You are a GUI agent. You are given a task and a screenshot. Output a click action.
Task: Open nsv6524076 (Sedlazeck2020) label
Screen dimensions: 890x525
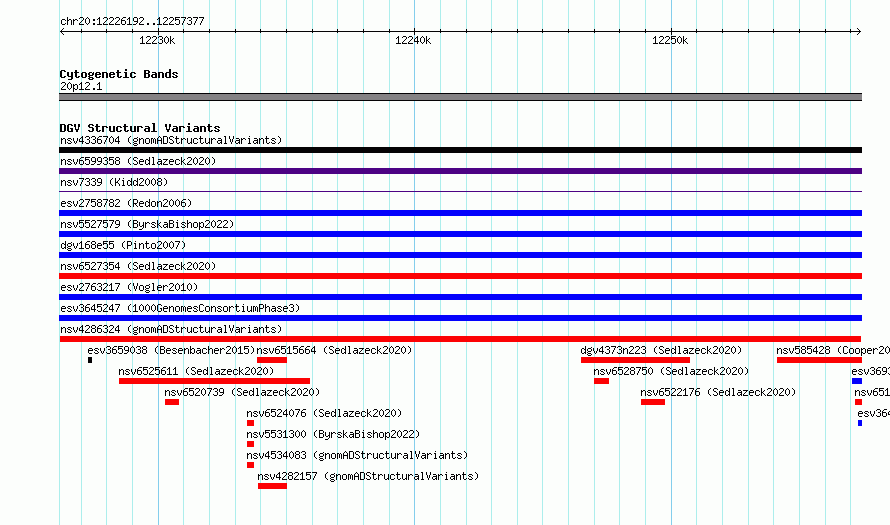(324, 413)
